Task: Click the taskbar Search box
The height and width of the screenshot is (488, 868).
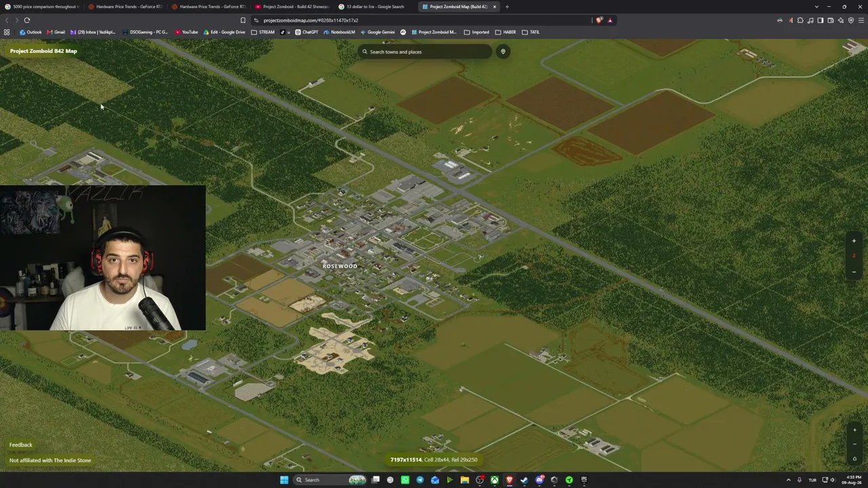Action: tap(330, 480)
